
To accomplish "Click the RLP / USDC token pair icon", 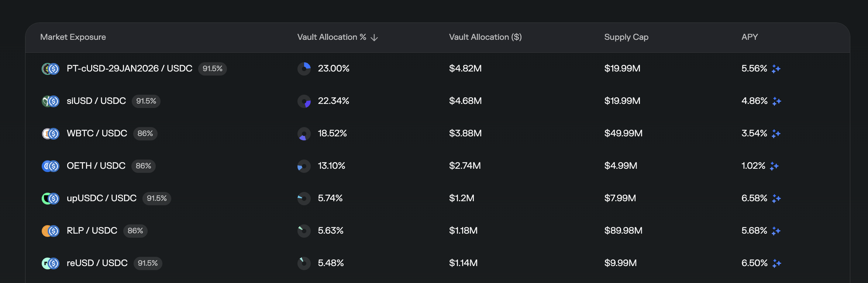I will (x=51, y=231).
